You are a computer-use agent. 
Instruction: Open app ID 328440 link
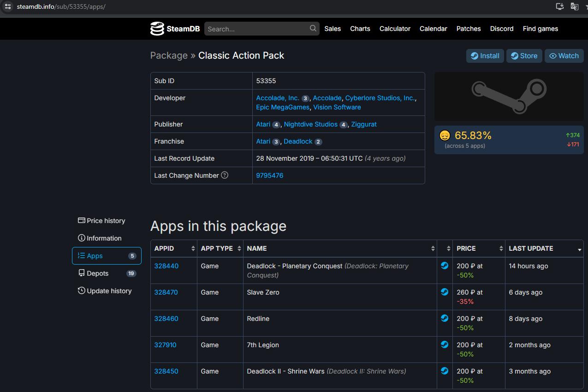click(166, 266)
